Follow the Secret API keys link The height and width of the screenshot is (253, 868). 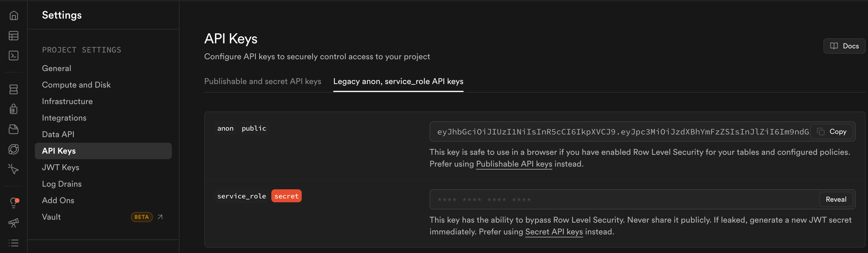tap(554, 232)
